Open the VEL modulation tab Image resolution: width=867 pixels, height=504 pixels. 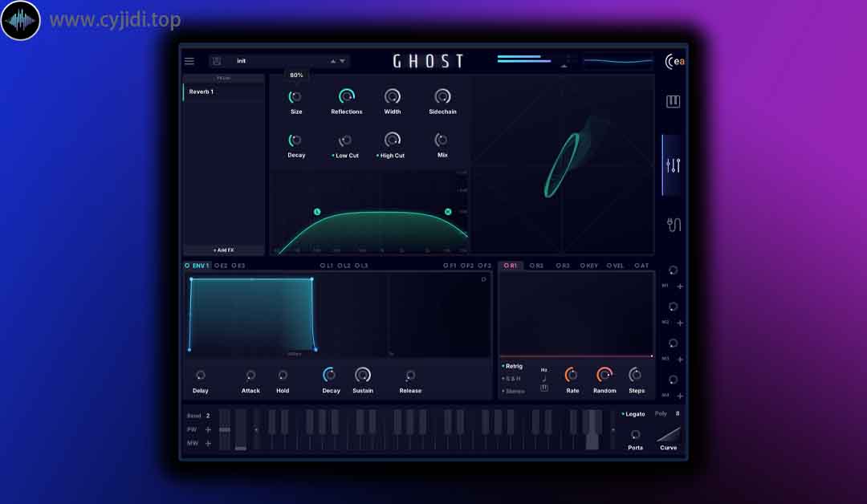(x=615, y=266)
